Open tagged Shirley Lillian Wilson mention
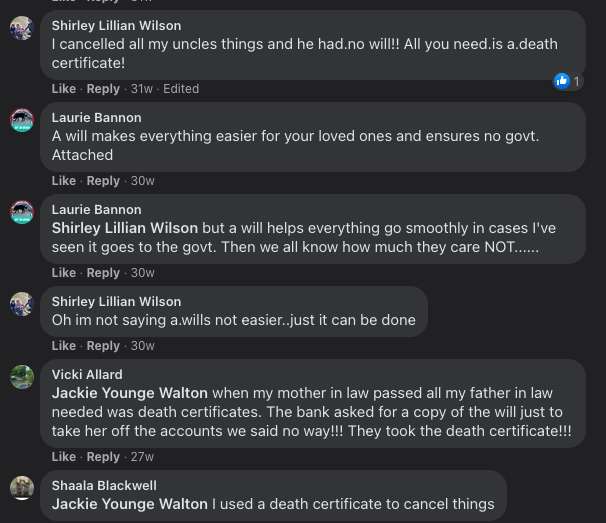This screenshot has height=523, width=606. [125, 228]
